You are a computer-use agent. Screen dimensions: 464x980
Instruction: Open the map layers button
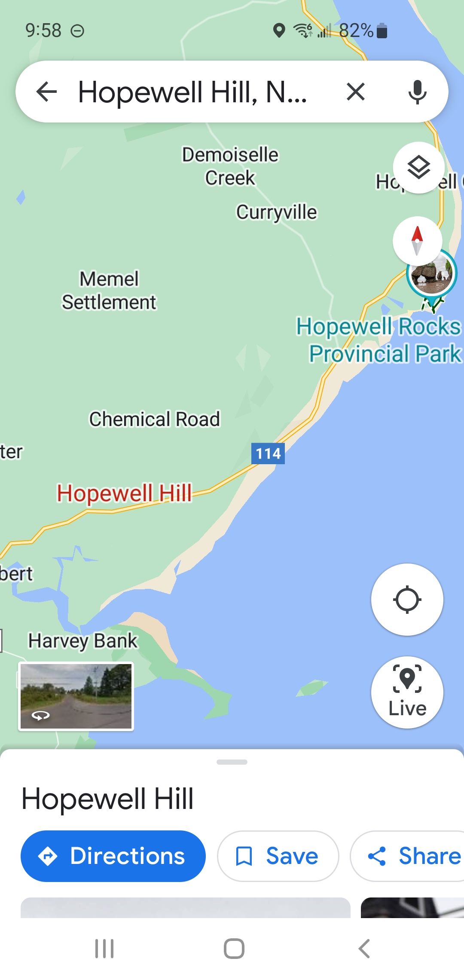(419, 168)
